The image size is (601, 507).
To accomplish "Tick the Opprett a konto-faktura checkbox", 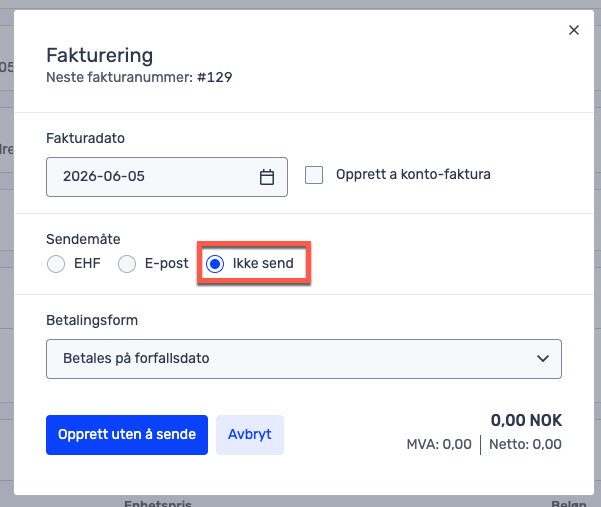I will pos(314,175).
